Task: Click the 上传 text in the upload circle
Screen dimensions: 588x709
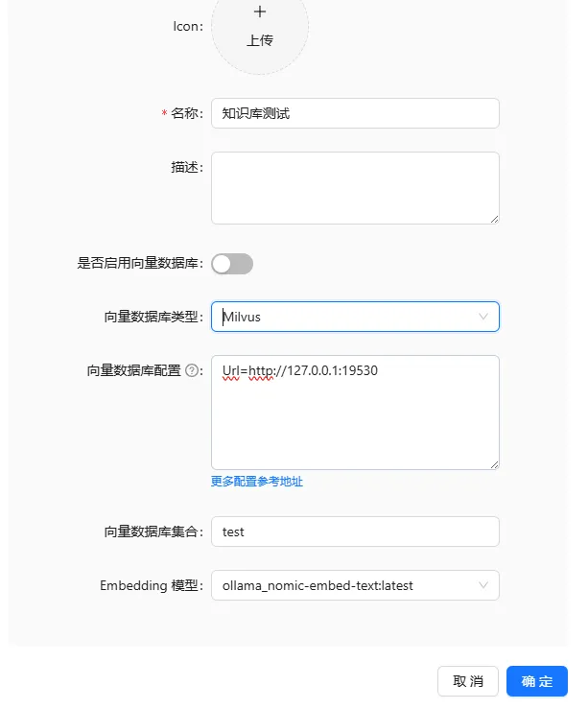Action: coord(260,41)
